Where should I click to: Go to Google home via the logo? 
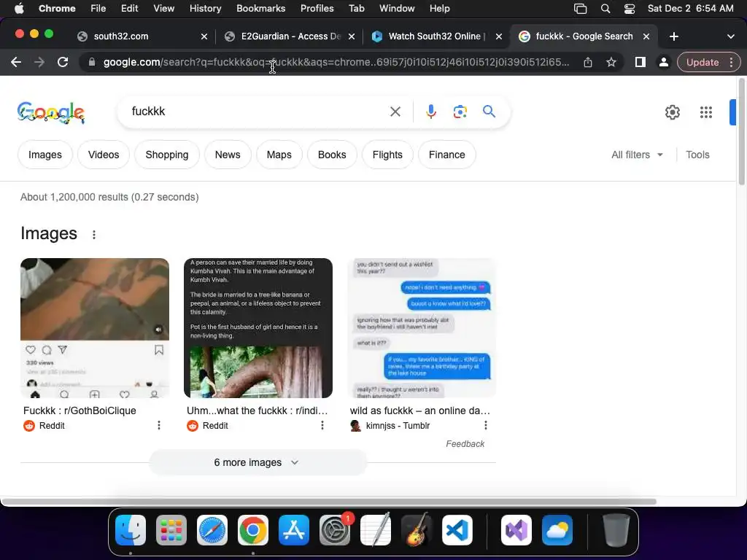pyautogui.click(x=51, y=113)
